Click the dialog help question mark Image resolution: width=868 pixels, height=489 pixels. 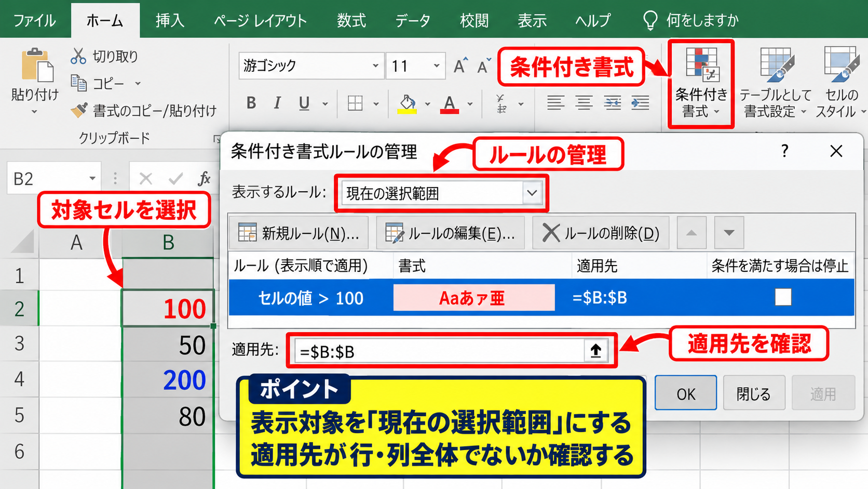(x=784, y=151)
